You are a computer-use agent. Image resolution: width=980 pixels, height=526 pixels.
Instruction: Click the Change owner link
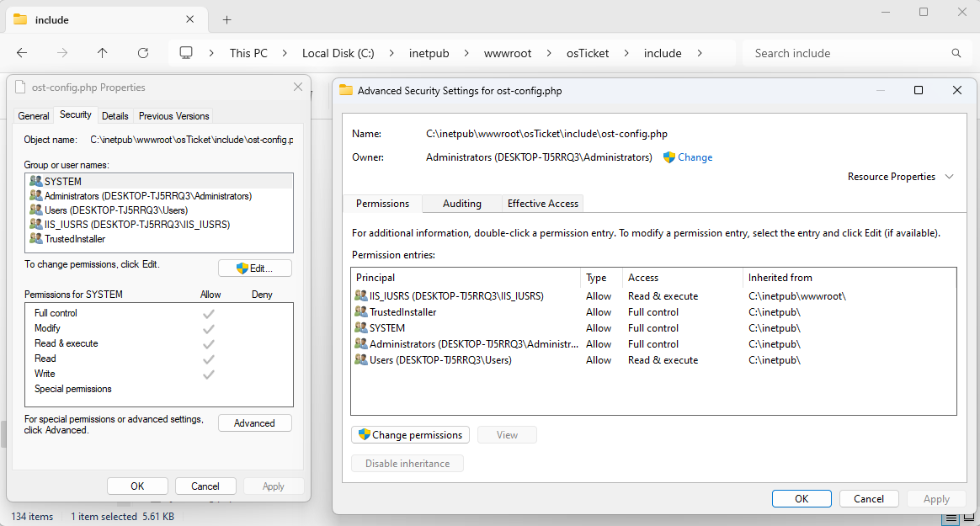(695, 157)
